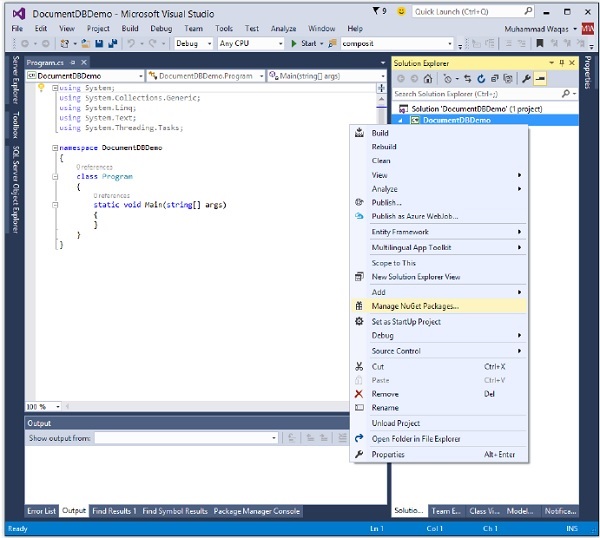Select Manage NuGet Packages from context menu
The width and height of the screenshot is (600, 538).
pos(414,306)
